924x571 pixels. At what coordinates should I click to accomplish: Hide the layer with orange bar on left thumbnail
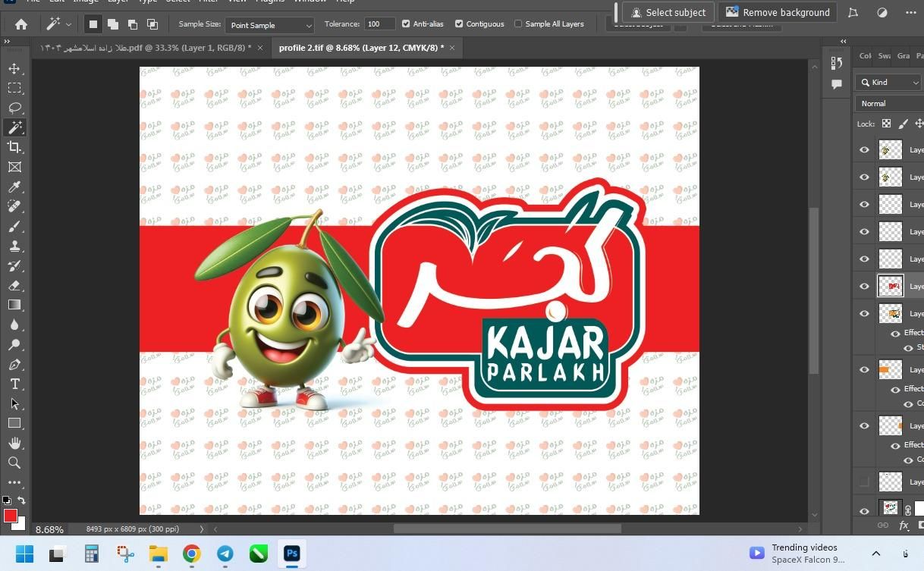tap(864, 369)
